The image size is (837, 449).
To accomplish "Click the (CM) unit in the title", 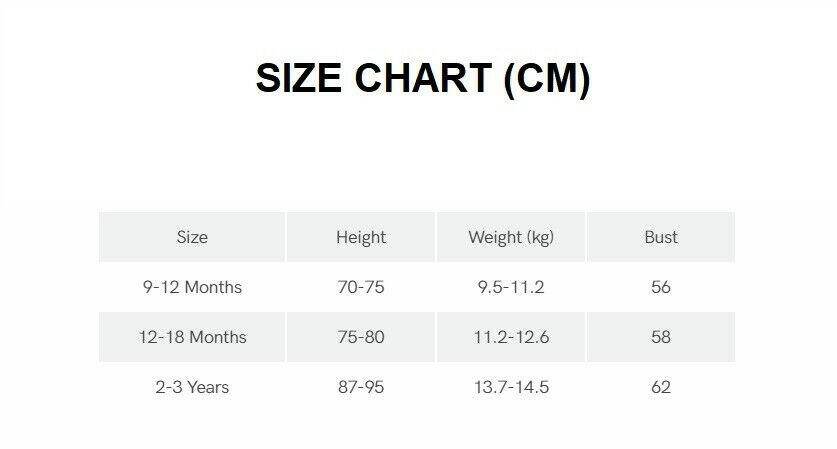I will pyautogui.click(x=547, y=78).
